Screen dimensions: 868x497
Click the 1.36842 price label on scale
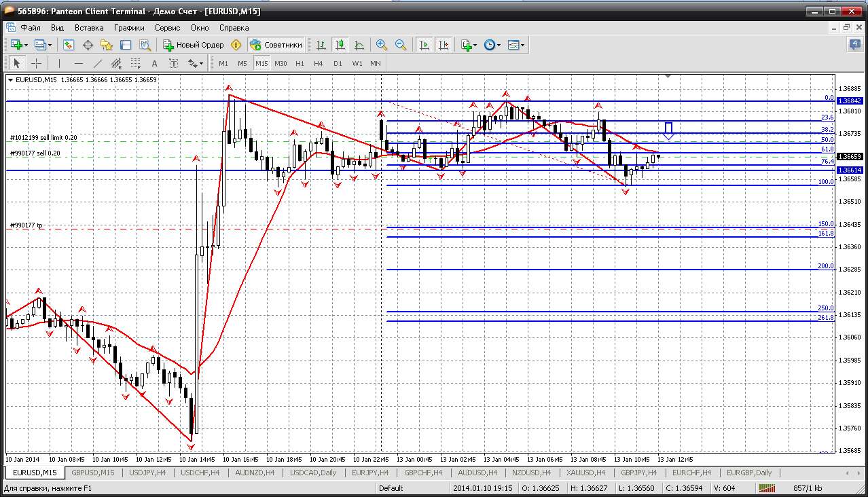tap(849, 100)
